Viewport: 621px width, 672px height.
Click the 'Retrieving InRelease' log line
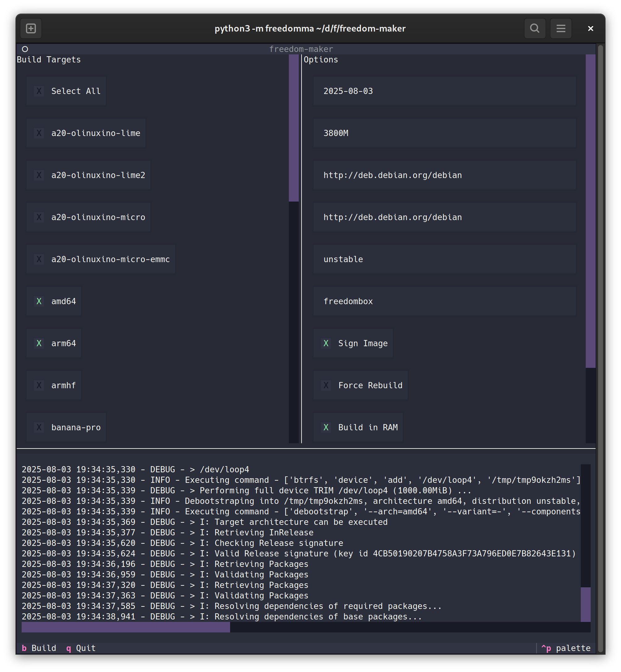[x=168, y=532]
